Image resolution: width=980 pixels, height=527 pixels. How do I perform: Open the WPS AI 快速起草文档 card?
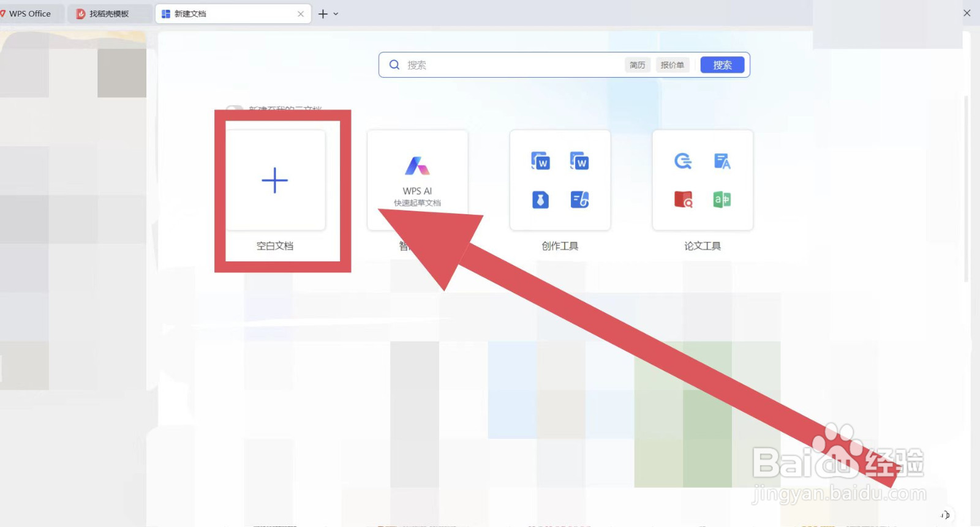[x=417, y=181]
